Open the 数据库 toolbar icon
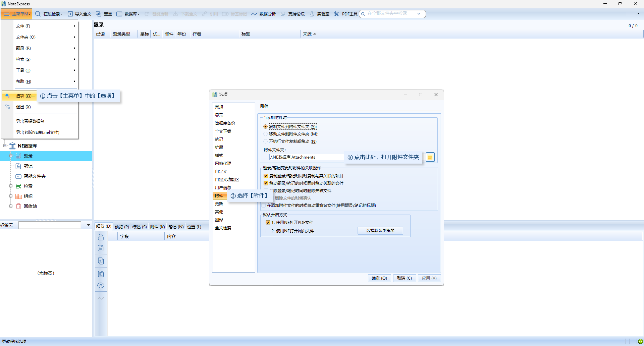The width and height of the screenshot is (644, 346). (x=119, y=14)
